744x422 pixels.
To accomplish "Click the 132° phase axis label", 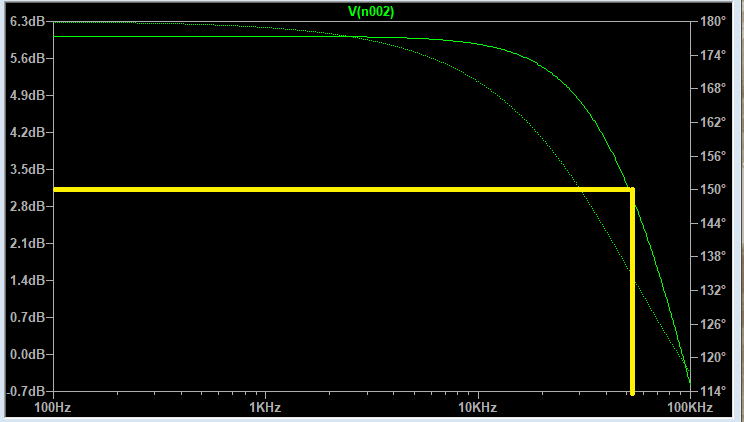I will (x=713, y=291).
